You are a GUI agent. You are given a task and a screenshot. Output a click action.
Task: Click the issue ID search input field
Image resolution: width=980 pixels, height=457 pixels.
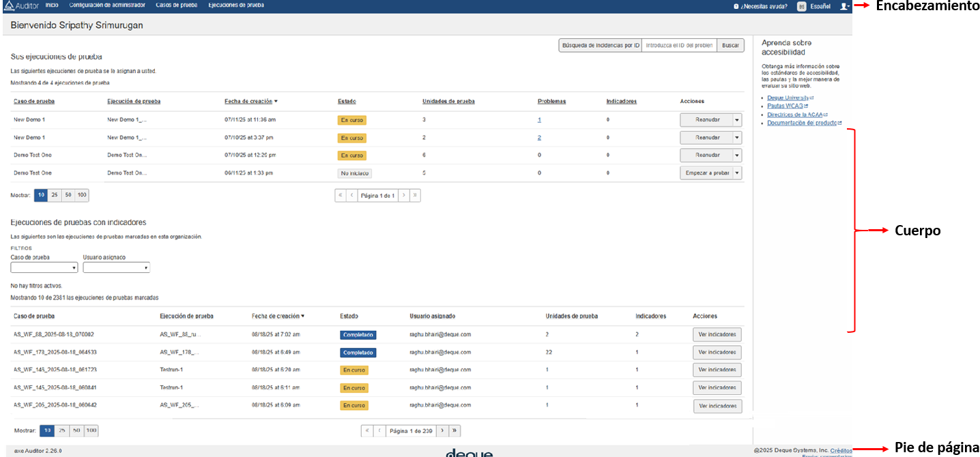click(679, 46)
